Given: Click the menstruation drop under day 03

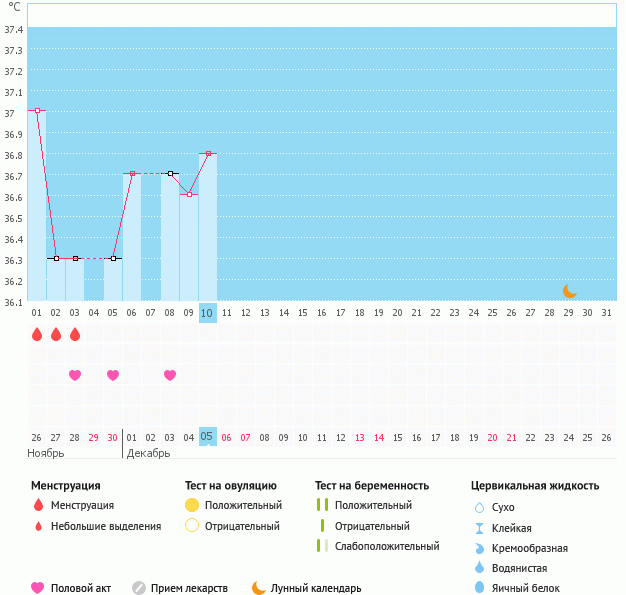Looking at the screenshot, I should (x=75, y=334).
